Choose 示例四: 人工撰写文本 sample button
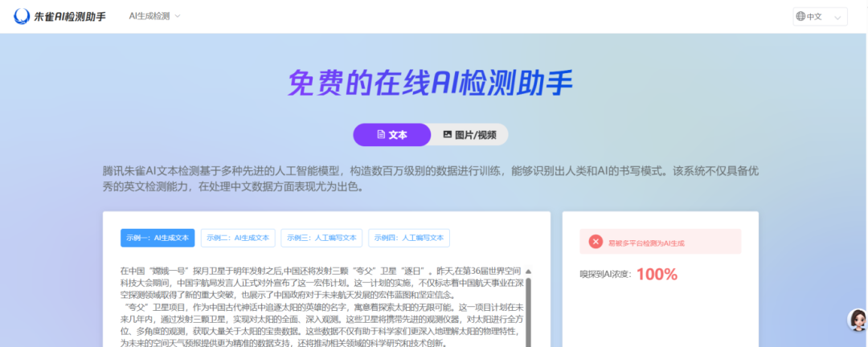The height and width of the screenshot is (347, 868). coord(409,238)
